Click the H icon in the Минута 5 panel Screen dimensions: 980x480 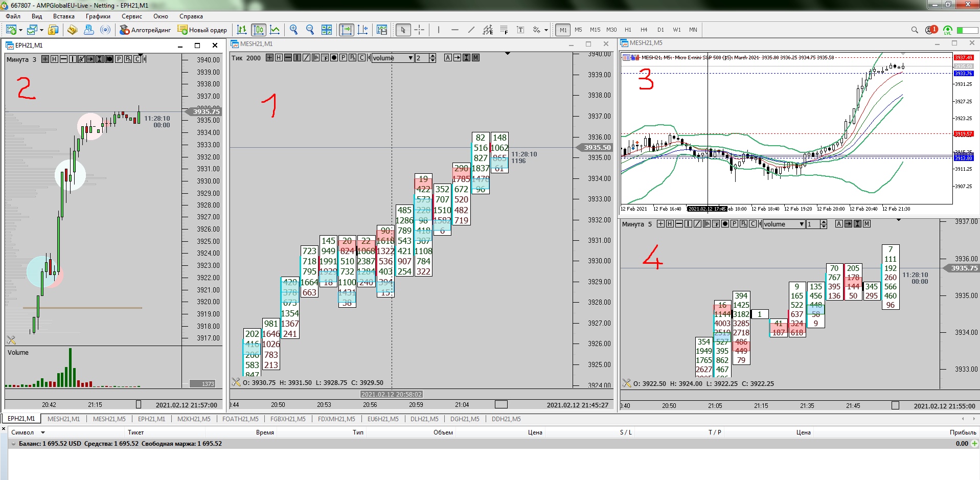tap(670, 224)
